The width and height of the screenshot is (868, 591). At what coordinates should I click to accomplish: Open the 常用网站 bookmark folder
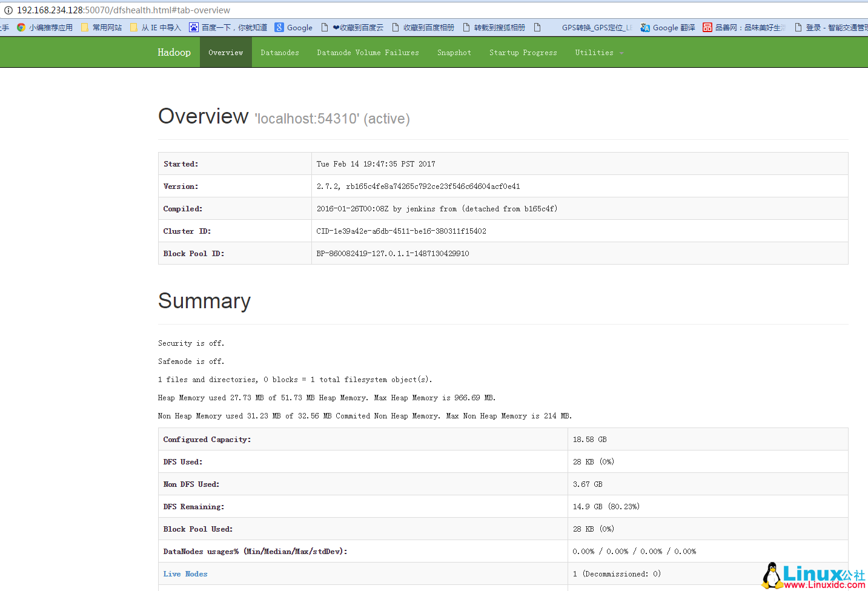tap(101, 28)
